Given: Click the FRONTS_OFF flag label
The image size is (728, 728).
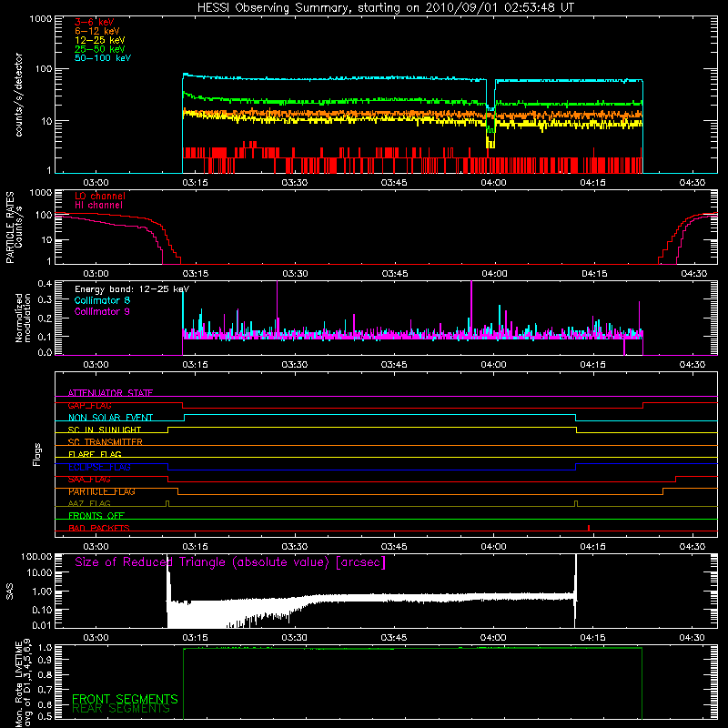Looking at the screenshot, I should pyautogui.click(x=96, y=516).
